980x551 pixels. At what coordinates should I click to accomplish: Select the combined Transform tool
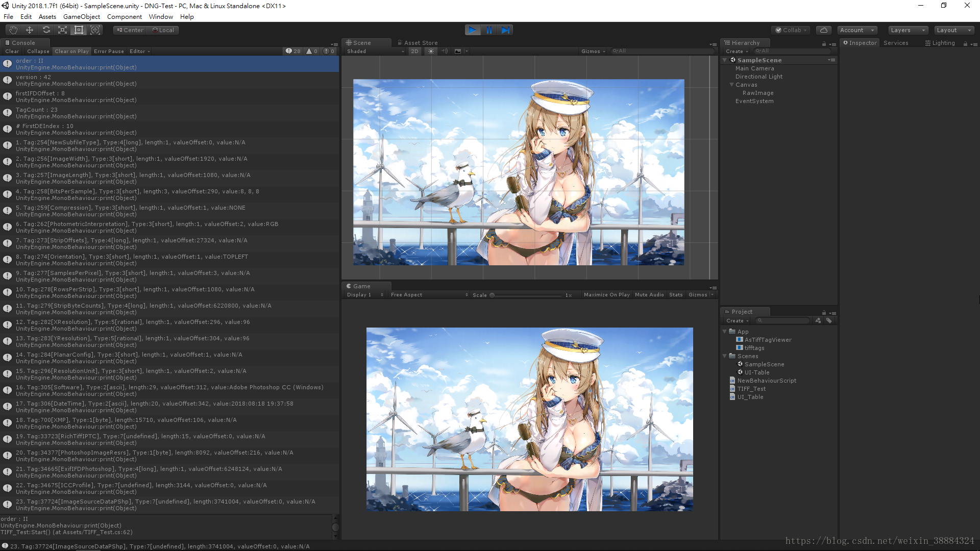(x=95, y=30)
